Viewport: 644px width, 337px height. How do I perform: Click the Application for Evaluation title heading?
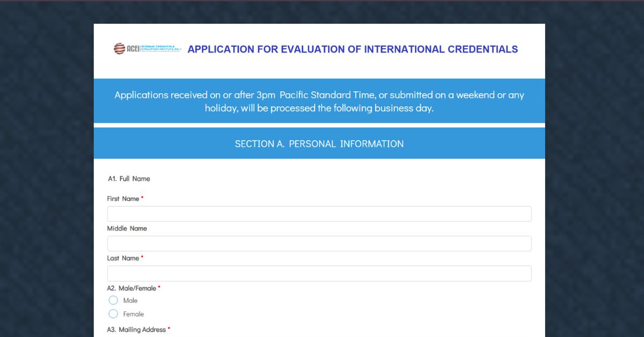point(353,49)
